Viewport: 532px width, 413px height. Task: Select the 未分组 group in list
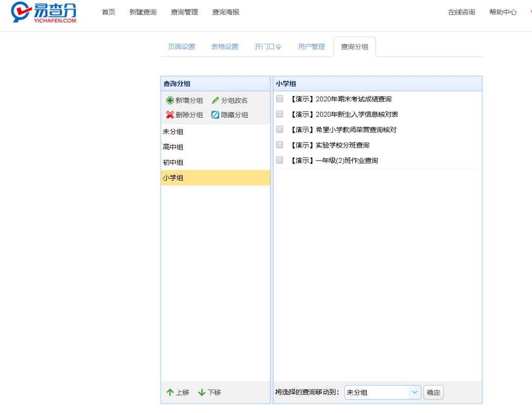[x=173, y=132]
